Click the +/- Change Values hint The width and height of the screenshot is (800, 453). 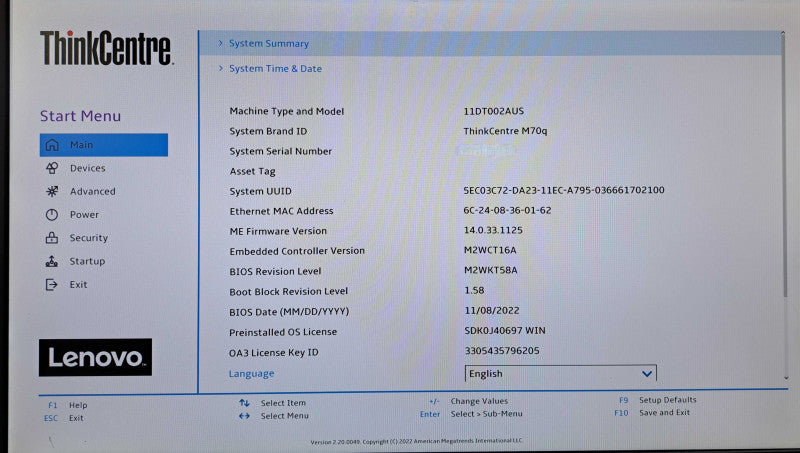[468, 401]
